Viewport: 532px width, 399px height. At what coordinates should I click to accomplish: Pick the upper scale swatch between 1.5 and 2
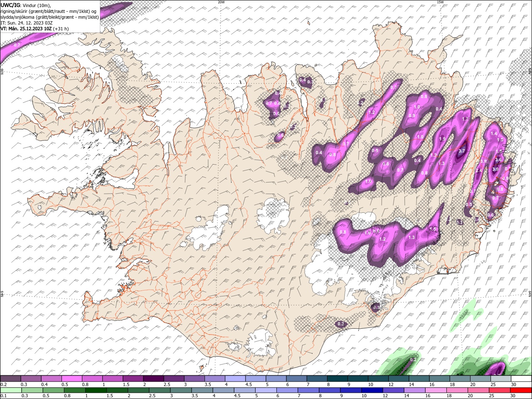tap(133, 379)
